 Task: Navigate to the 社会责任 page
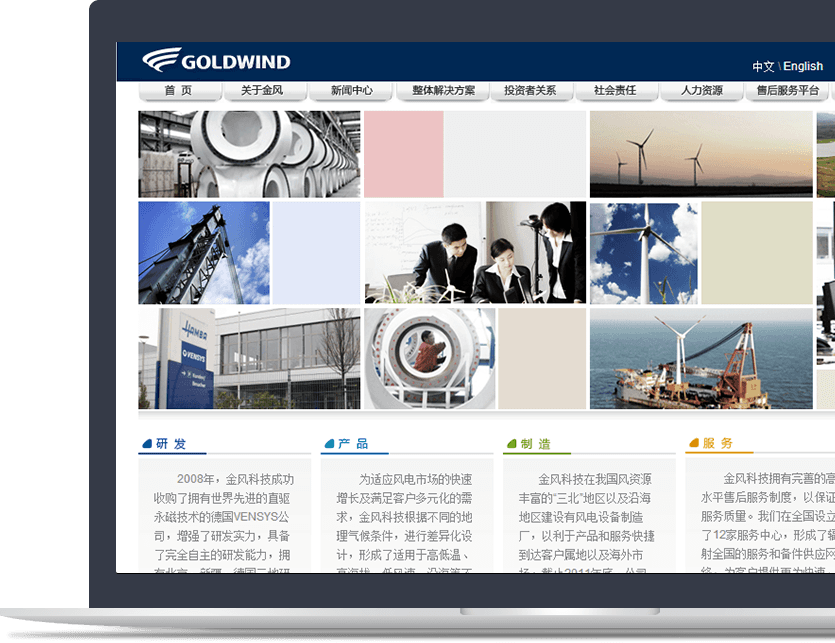pos(614,91)
